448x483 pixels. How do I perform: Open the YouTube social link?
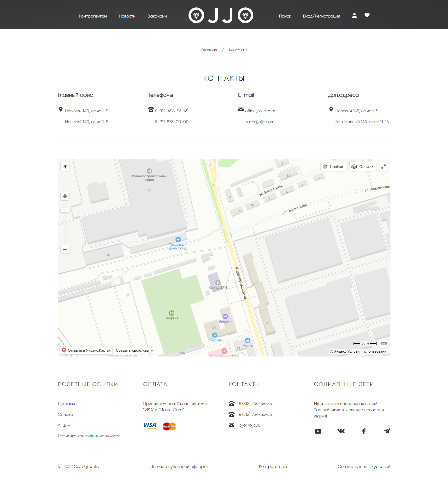click(x=318, y=431)
